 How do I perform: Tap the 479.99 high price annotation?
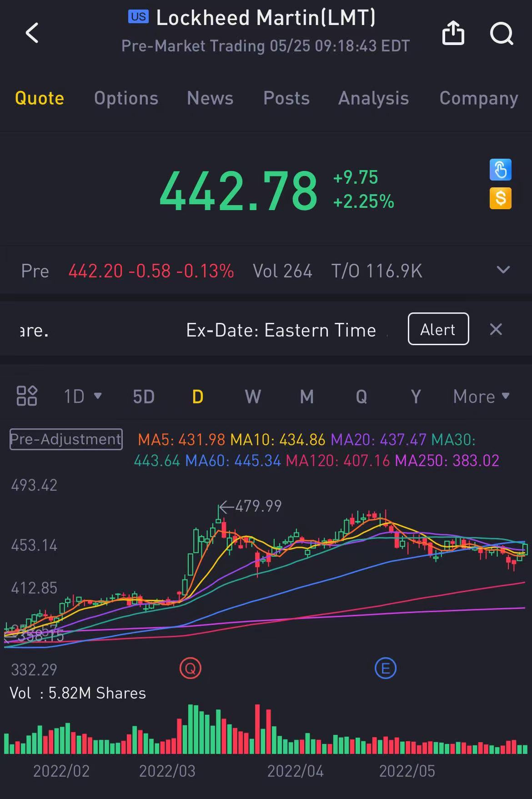pyautogui.click(x=251, y=506)
